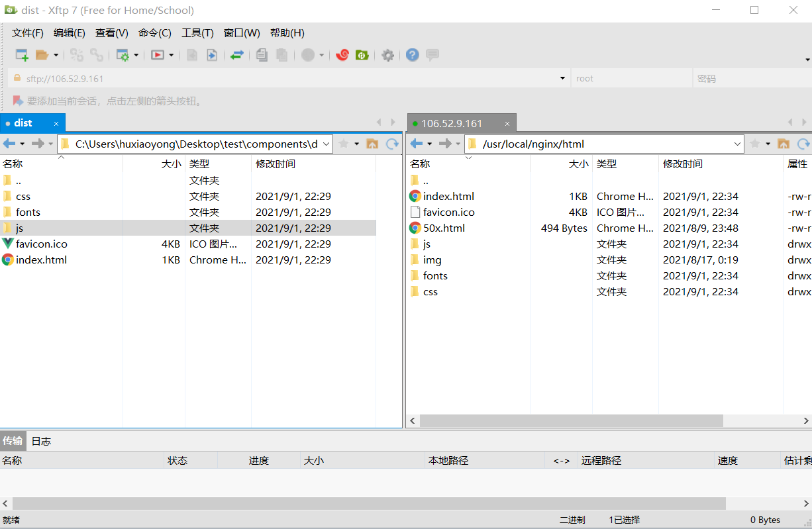Sort remote list by 属性 column
The height and width of the screenshot is (529, 812).
point(797,164)
